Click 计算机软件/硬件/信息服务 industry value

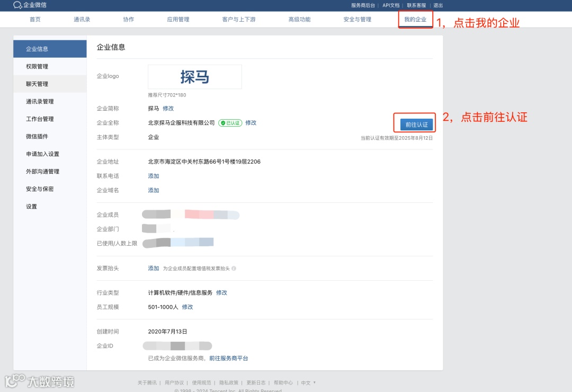(180, 293)
